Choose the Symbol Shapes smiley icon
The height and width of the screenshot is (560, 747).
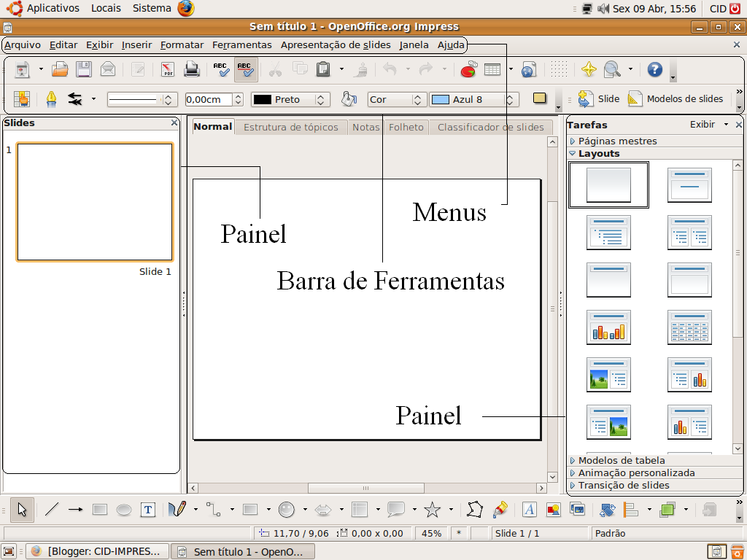click(x=286, y=510)
